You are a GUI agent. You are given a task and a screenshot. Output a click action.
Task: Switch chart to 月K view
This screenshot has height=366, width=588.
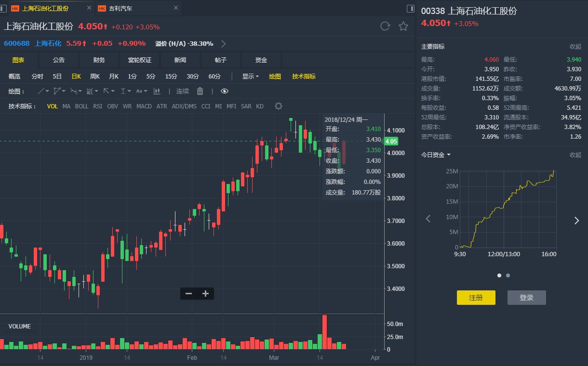click(x=114, y=77)
